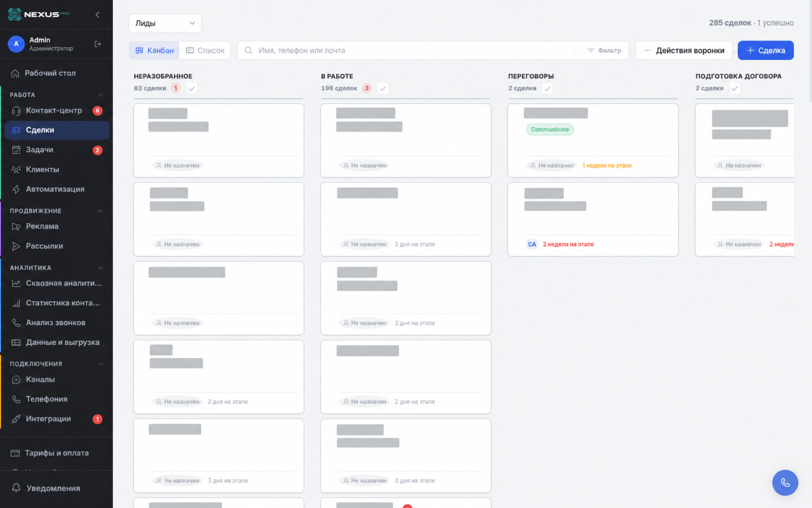This screenshot has height=508, width=812.
Task: Click the red 3 badge in В работе
Action: [367, 88]
